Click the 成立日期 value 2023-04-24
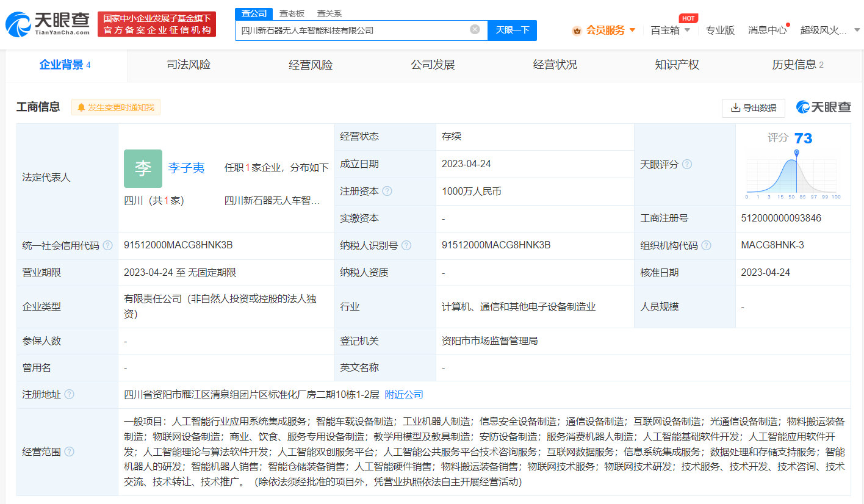Screen dimensions: 864x504 click(x=466, y=164)
